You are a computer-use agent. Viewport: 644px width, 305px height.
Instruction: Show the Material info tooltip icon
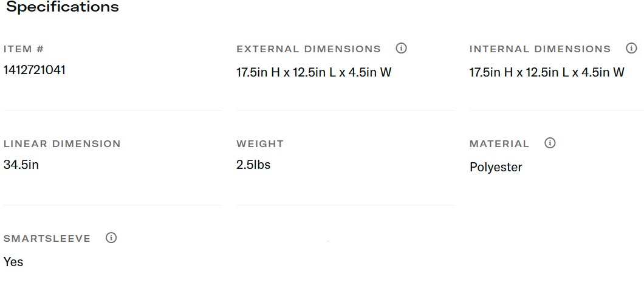coord(550,143)
